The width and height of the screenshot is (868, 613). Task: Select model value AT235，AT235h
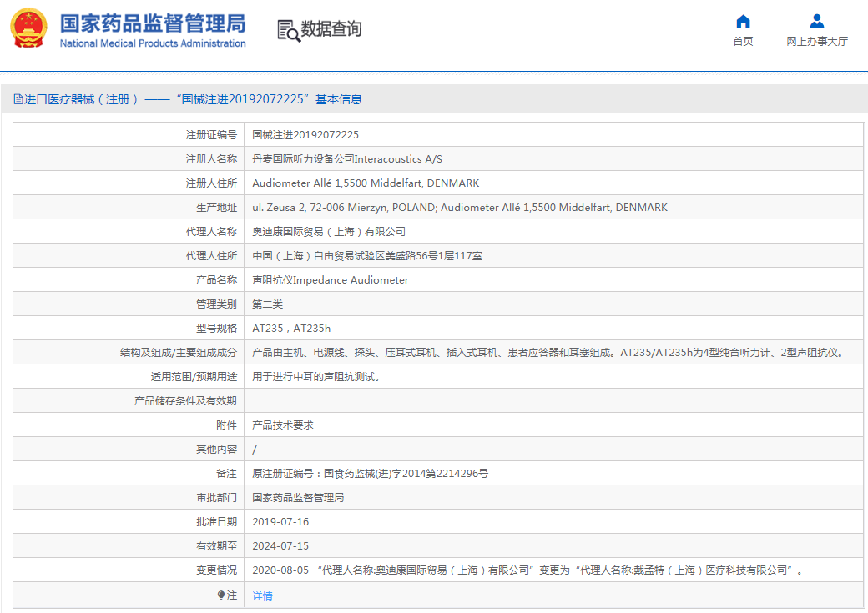(x=291, y=329)
